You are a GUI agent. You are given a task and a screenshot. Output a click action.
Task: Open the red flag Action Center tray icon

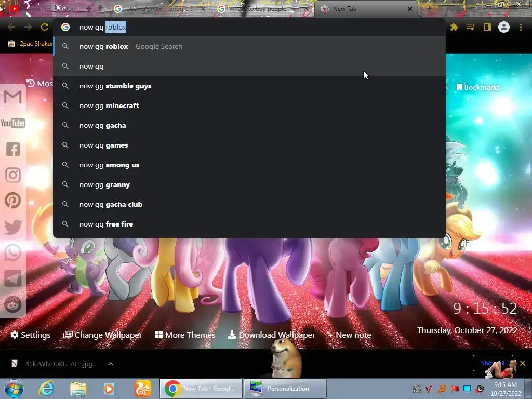point(455,389)
